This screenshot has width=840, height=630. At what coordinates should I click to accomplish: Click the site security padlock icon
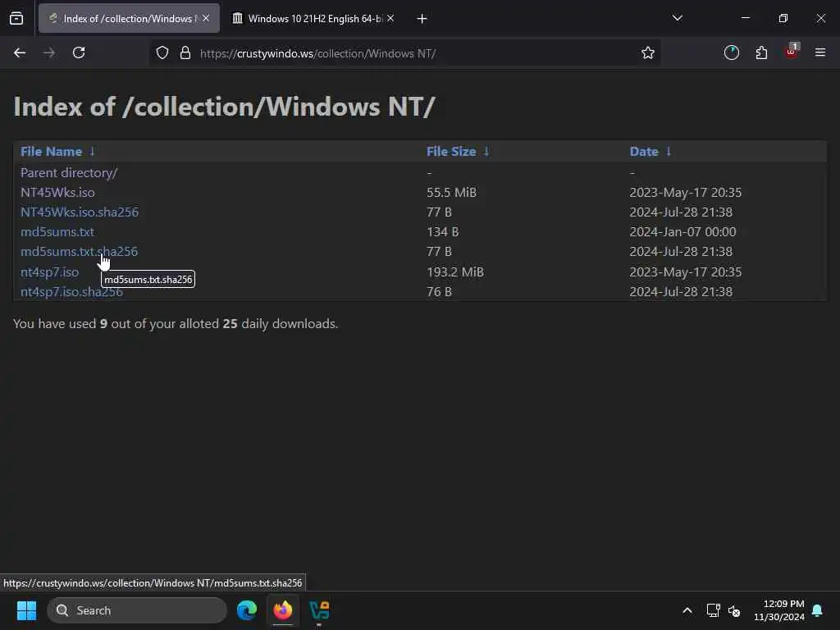click(x=185, y=52)
